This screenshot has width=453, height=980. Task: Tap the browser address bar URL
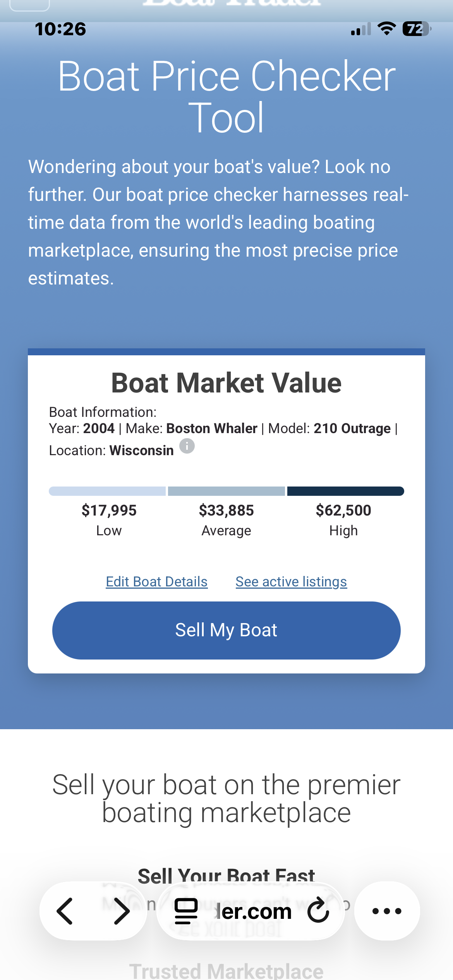253,911
